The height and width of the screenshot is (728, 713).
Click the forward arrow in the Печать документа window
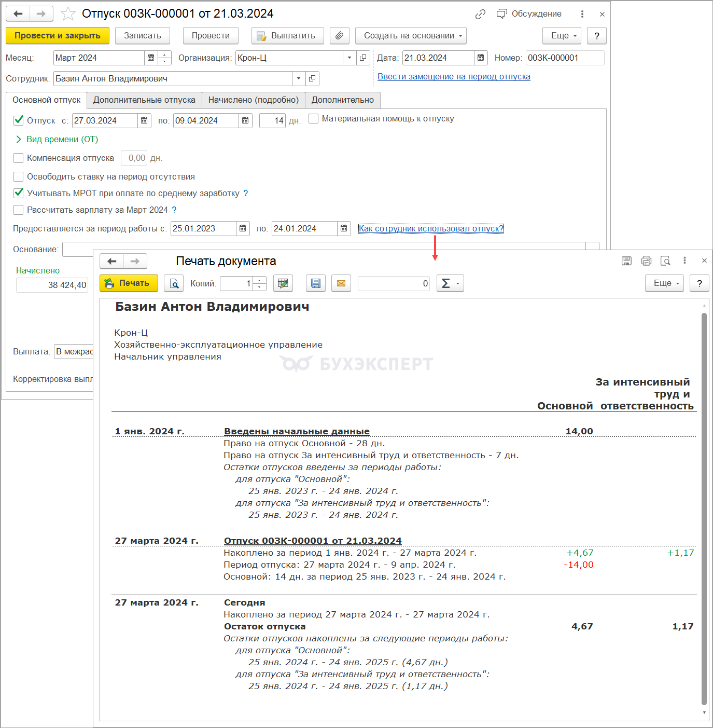tap(135, 261)
